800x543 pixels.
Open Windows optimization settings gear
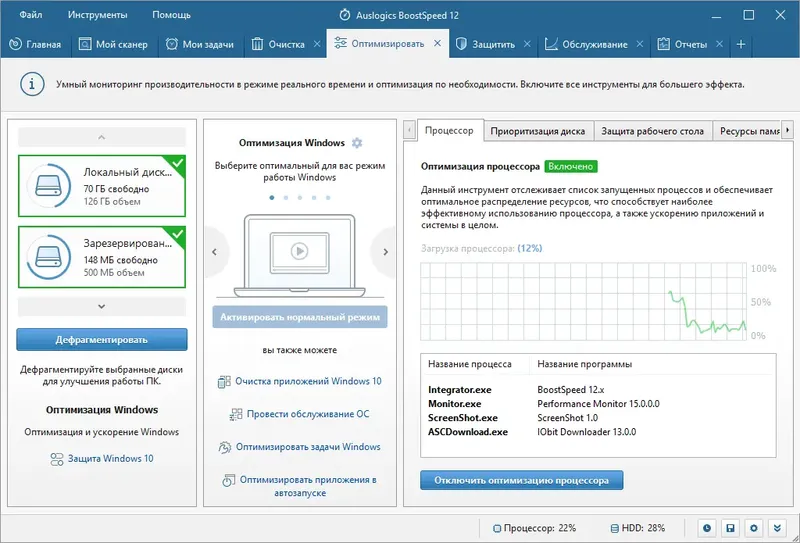(357, 143)
